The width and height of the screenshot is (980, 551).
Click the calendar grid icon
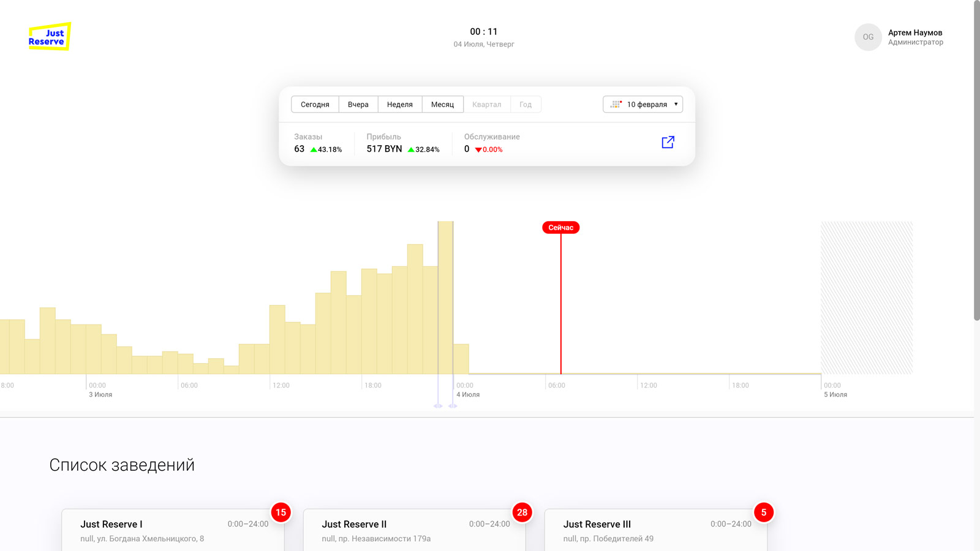(616, 105)
